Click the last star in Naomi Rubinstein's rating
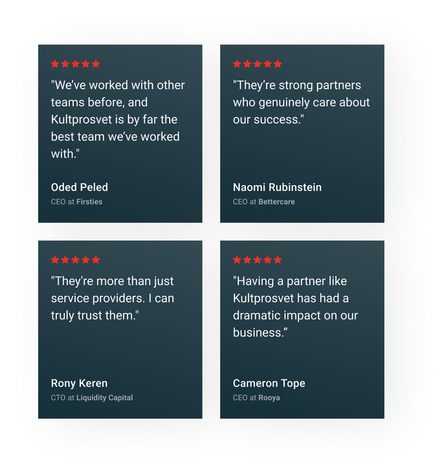This screenshot has height=476, width=448. click(x=278, y=64)
